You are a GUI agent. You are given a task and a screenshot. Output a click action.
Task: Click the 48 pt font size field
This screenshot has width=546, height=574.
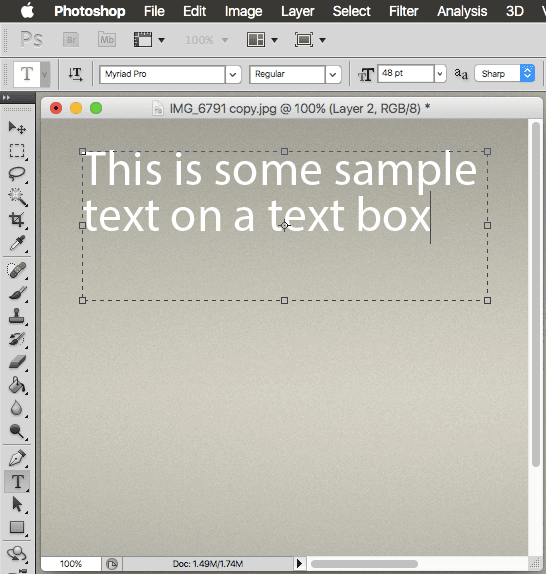(x=406, y=74)
